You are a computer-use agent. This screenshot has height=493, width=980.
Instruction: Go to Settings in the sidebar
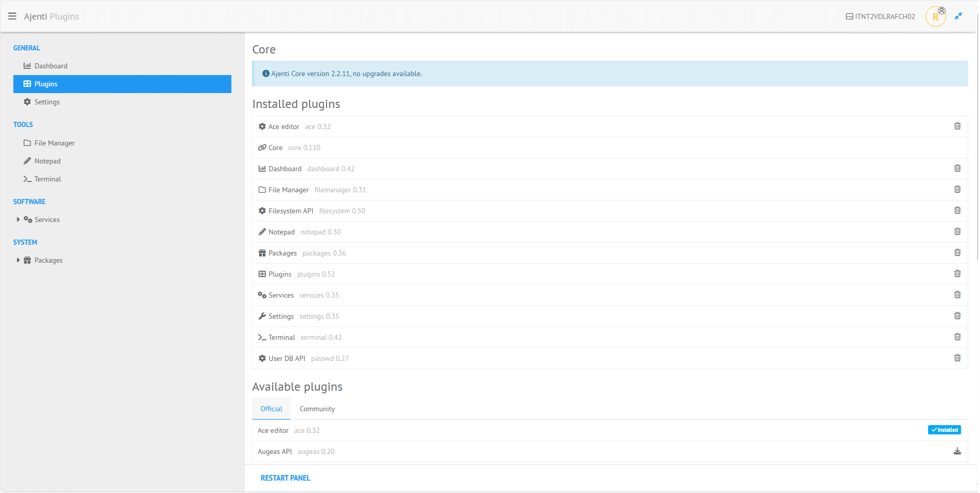coord(47,102)
